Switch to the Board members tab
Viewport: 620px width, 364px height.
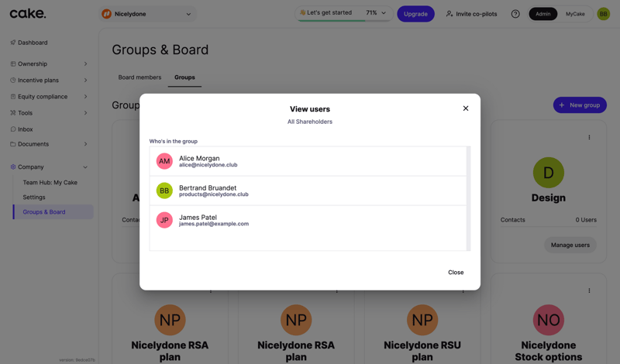(x=139, y=77)
